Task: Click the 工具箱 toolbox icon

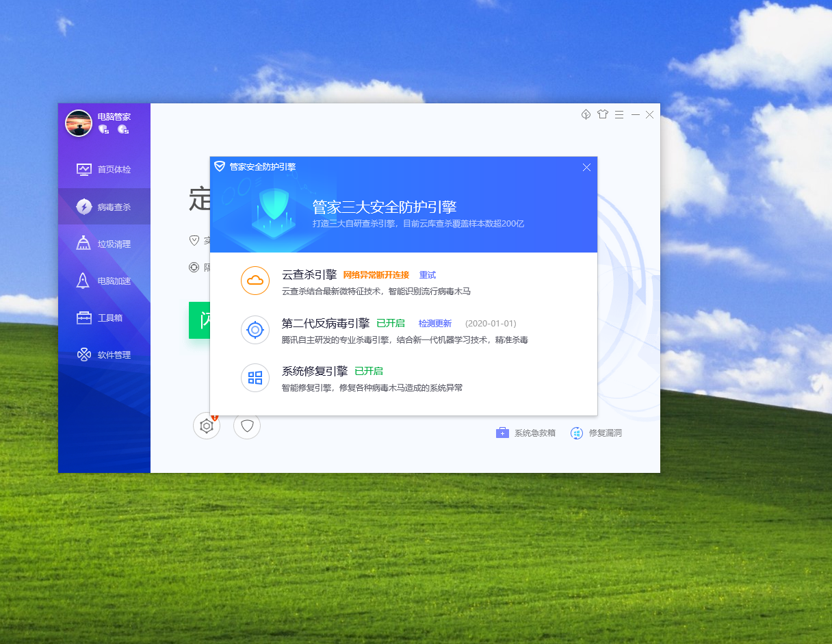Action: coord(84,318)
